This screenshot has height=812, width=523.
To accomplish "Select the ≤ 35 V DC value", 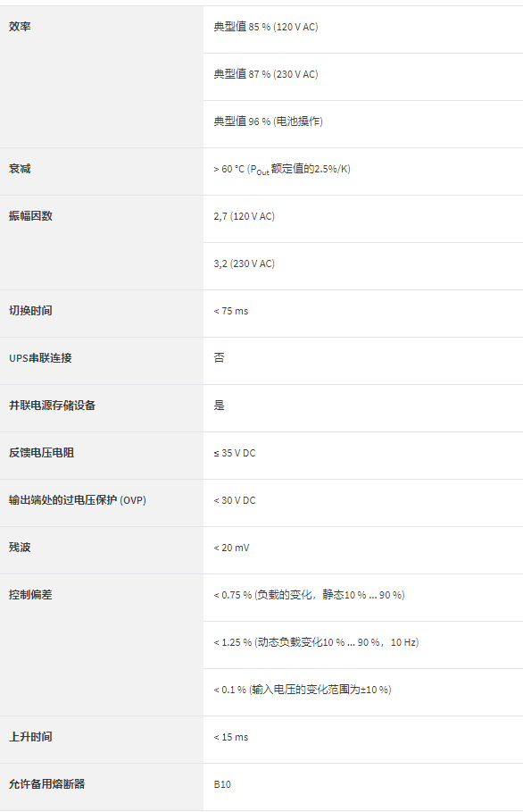I will [x=235, y=453].
